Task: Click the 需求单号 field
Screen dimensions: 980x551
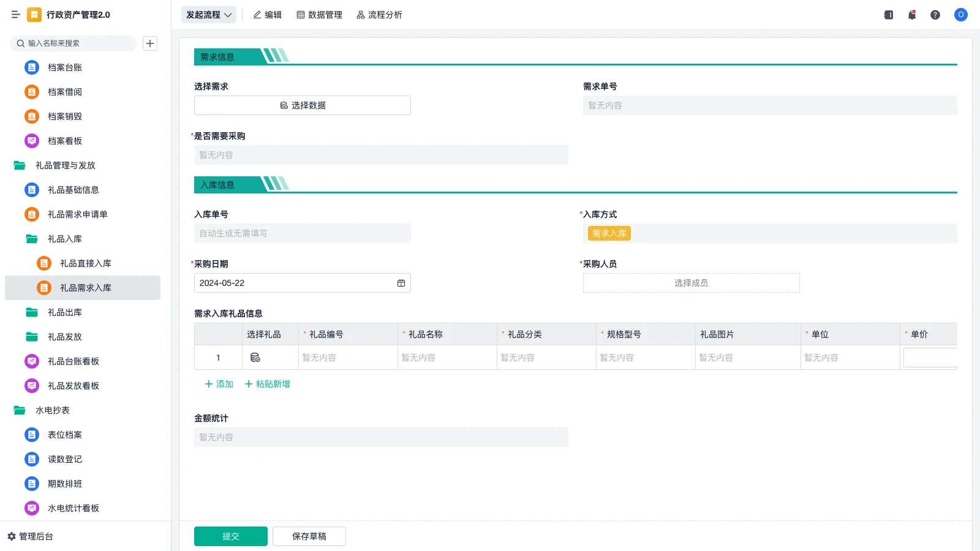Action: coord(770,105)
